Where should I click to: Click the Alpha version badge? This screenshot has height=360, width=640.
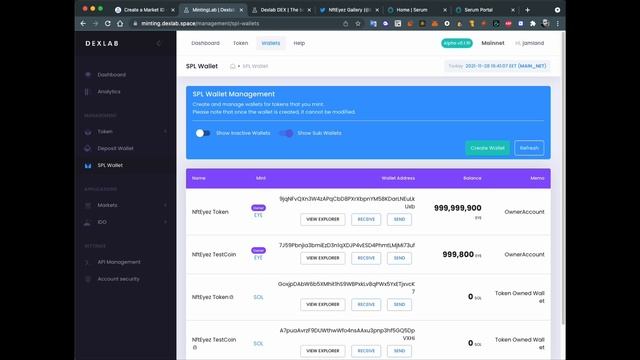click(457, 43)
